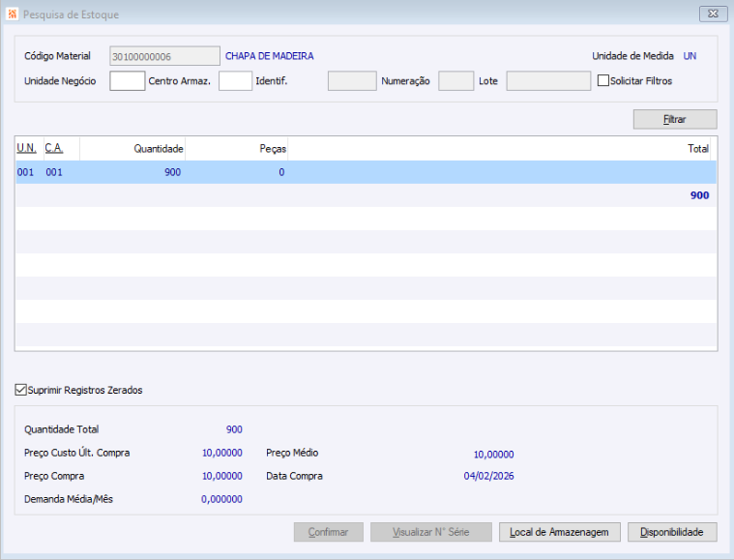Click the Pesquisa de Estoque window icon
This screenshot has height=560, width=734.
click(x=12, y=15)
